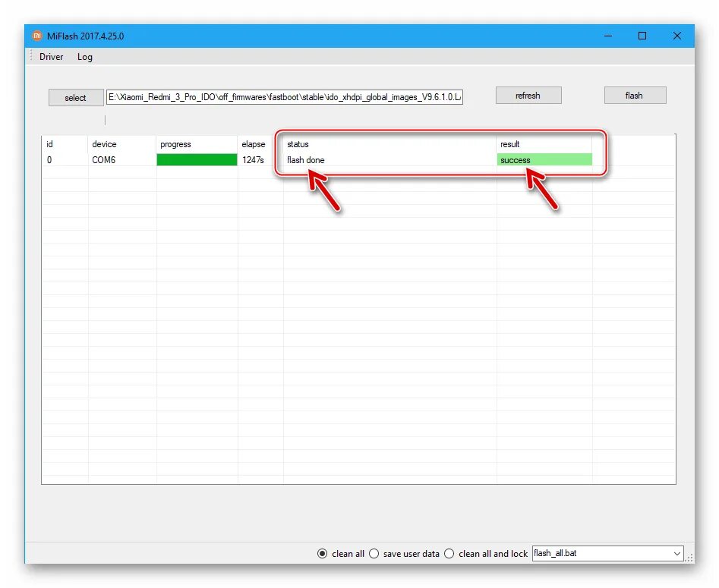Click the firmware path input field
The width and height of the screenshot is (719, 588).
pyautogui.click(x=284, y=97)
